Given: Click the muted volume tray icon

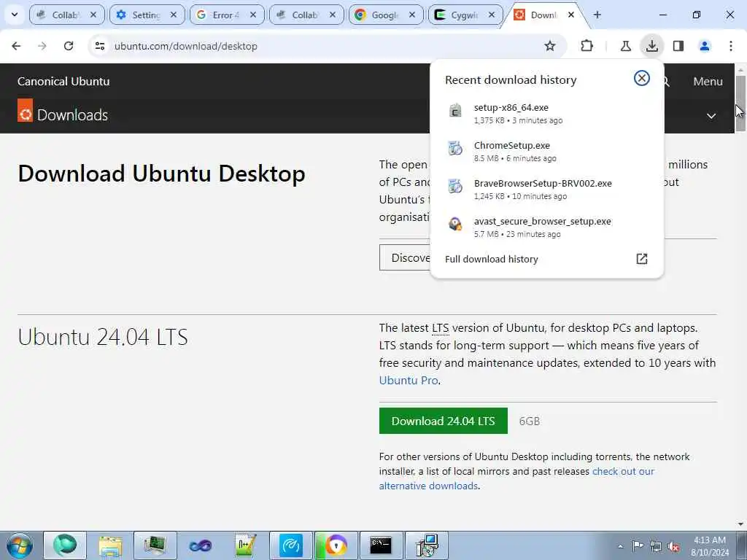Looking at the screenshot, I should (673, 546).
